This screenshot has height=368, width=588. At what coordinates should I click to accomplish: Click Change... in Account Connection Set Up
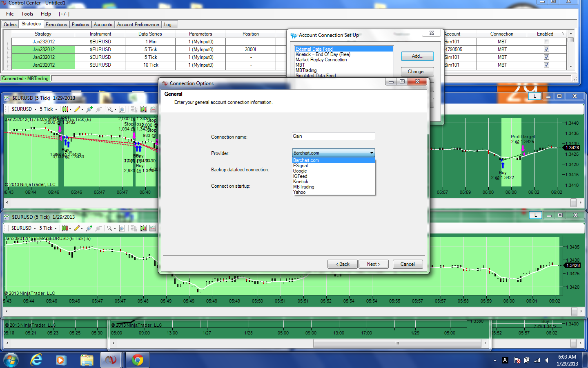click(417, 72)
